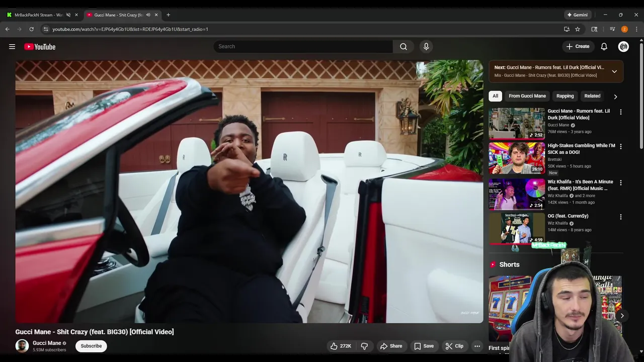This screenshot has width=644, height=362.
Task: Open Gemini button in title bar
Action: (577, 15)
